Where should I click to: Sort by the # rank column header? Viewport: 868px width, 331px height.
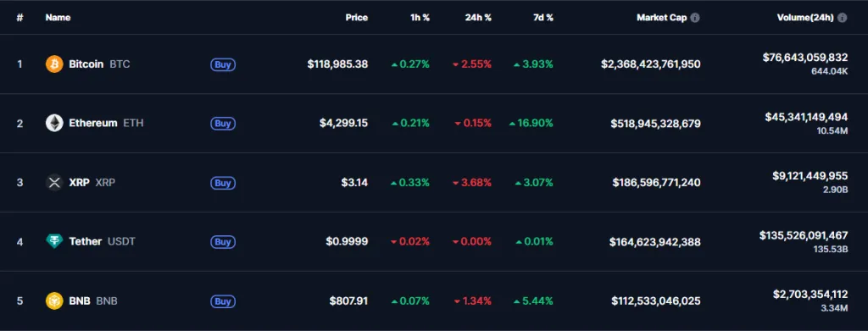(x=20, y=18)
